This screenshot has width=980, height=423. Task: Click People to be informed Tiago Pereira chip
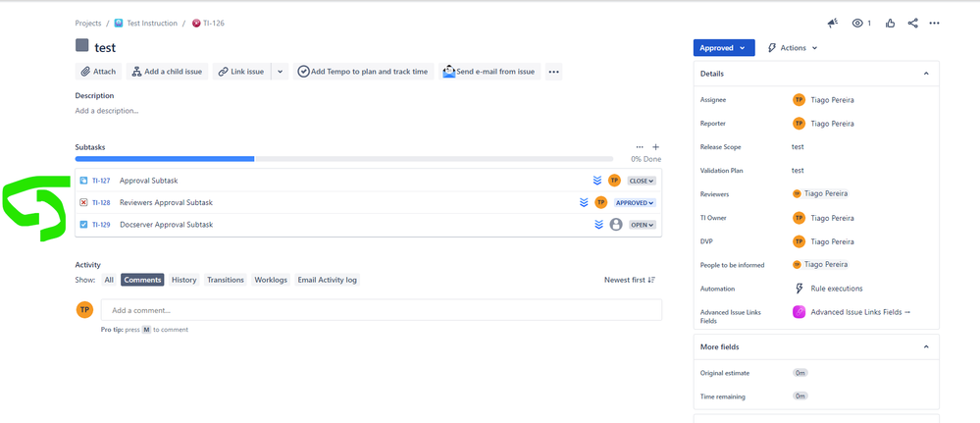click(820, 265)
